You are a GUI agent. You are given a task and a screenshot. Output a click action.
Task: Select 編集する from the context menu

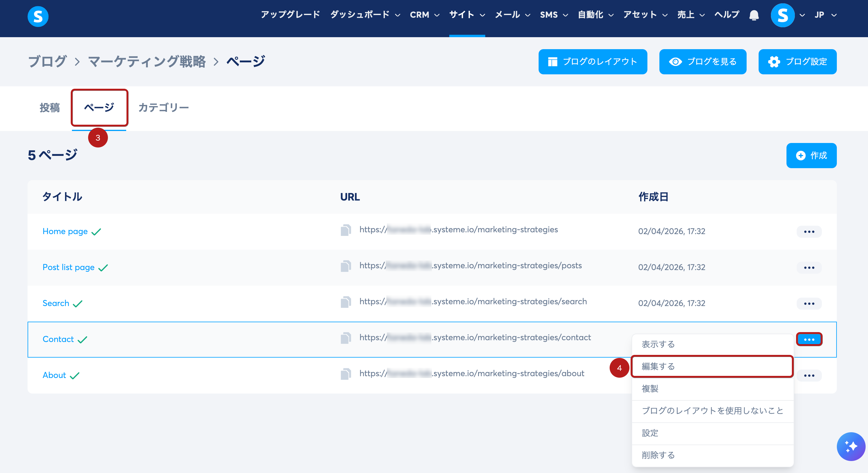[712, 366]
